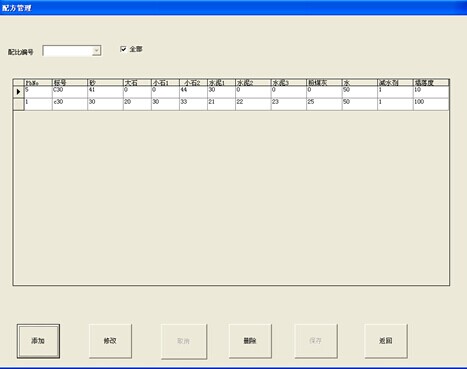This screenshot has height=369, width=467.
Task: Click the 删除 button
Action: pyautogui.click(x=250, y=341)
